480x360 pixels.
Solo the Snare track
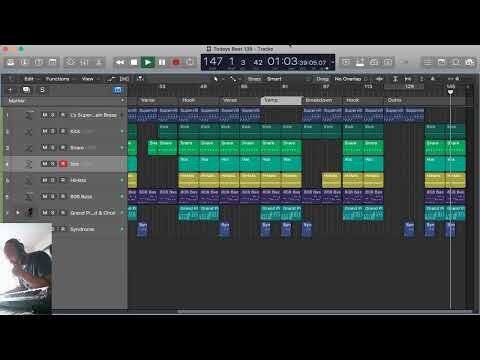coord(53,147)
